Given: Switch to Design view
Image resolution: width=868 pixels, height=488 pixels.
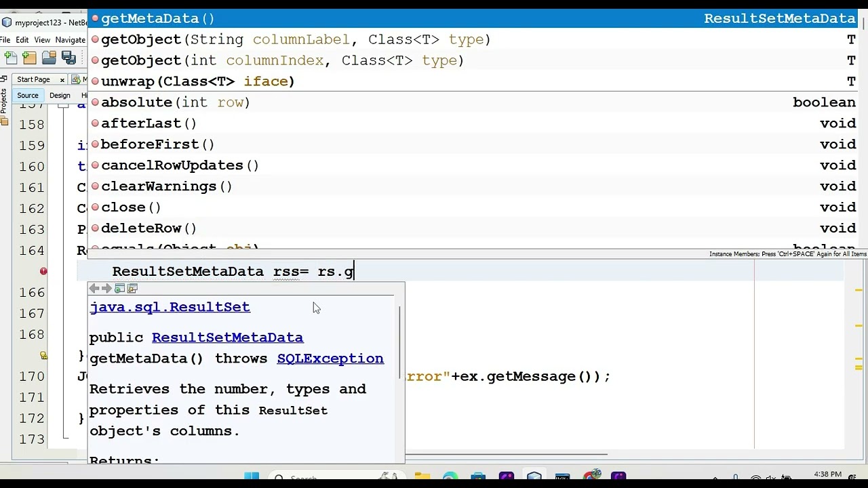Looking at the screenshot, I should 60,96.
